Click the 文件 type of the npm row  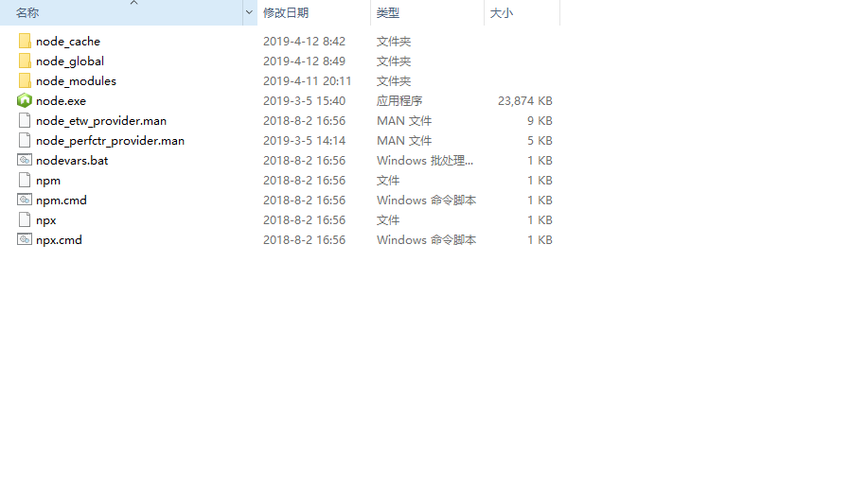pyautogui.click(x=388, y=181)
